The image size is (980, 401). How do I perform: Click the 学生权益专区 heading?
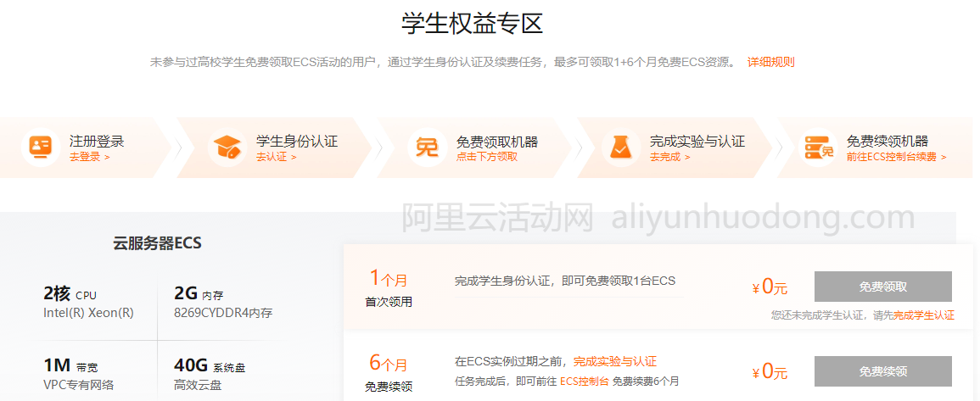(472, 23)
